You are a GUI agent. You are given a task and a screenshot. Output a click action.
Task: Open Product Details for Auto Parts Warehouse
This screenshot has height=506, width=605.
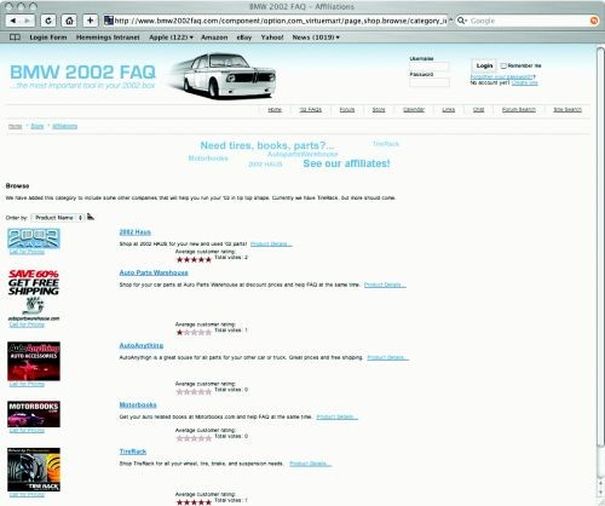tap(385, 285)
